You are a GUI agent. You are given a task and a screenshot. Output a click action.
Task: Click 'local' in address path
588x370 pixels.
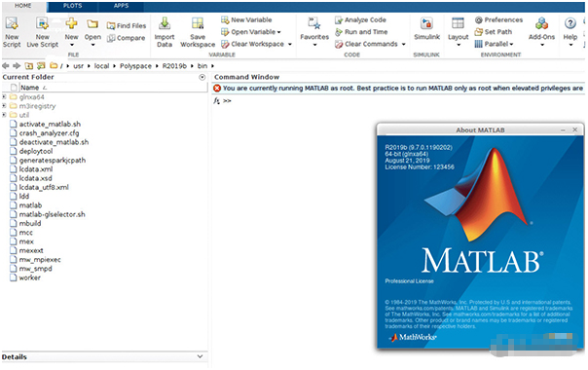pyautogui.click(x=101, y=66)
